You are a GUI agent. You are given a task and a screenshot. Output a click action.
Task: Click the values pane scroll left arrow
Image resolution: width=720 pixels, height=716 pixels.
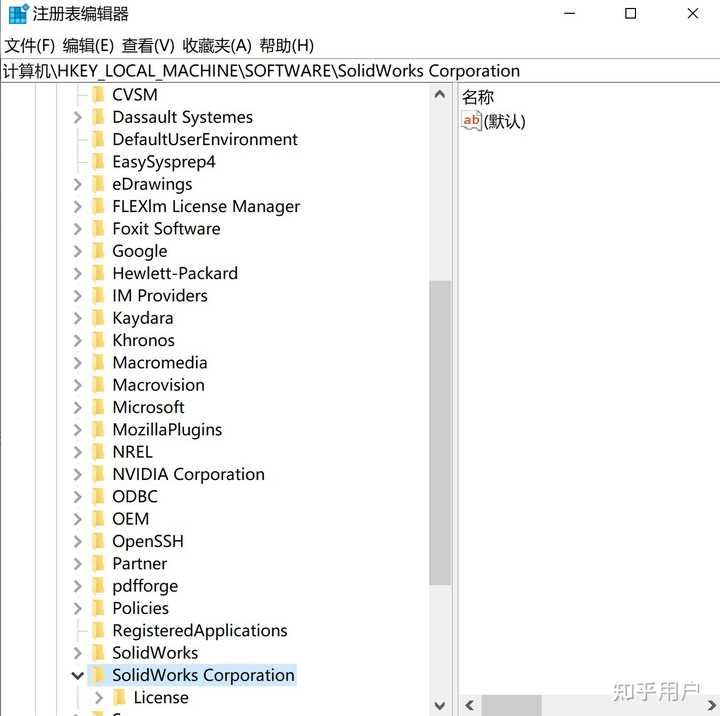click(470, 705)
